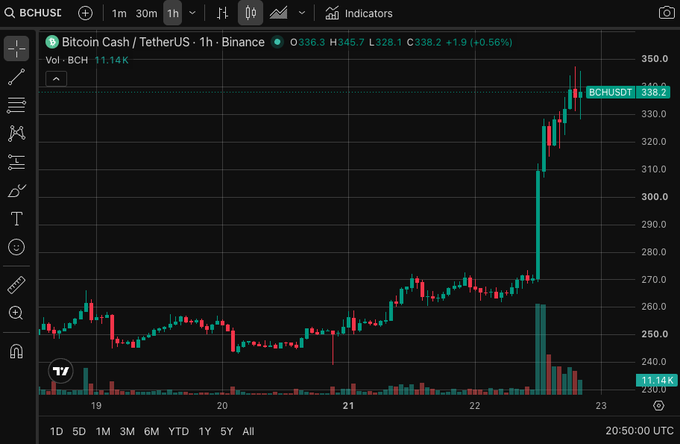Click date label 19 on time axis

[96, 406]
